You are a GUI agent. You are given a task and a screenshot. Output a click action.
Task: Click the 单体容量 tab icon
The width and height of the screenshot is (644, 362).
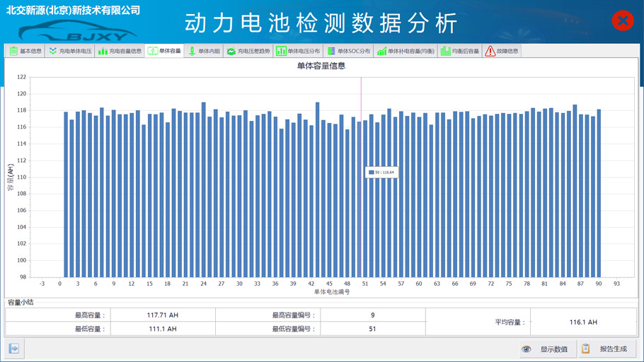pos(153,51)
